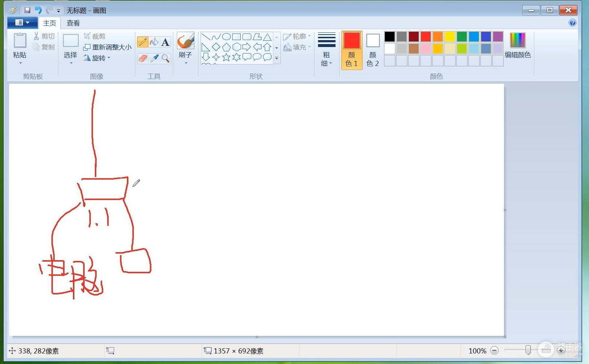This screenshot has height=364, width=589.
Task: Open the 粗细 line thickness dropdown
Action: 326,50
